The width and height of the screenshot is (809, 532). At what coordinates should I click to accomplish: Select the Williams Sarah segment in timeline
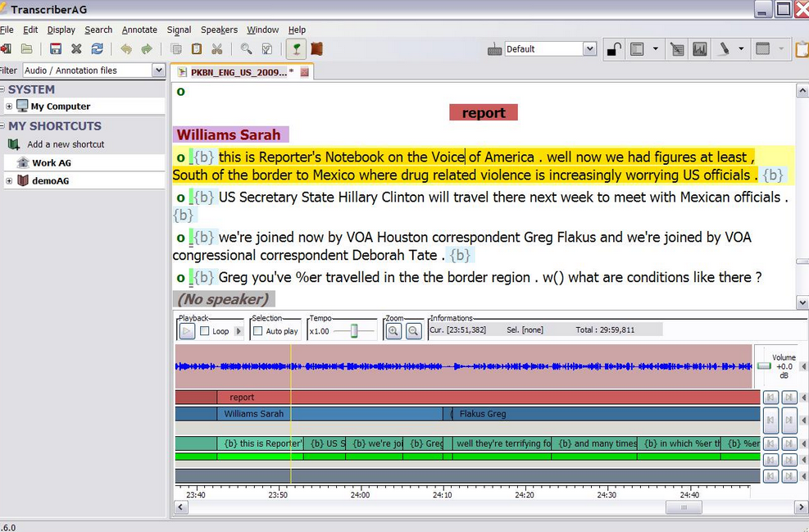point(330,414)
